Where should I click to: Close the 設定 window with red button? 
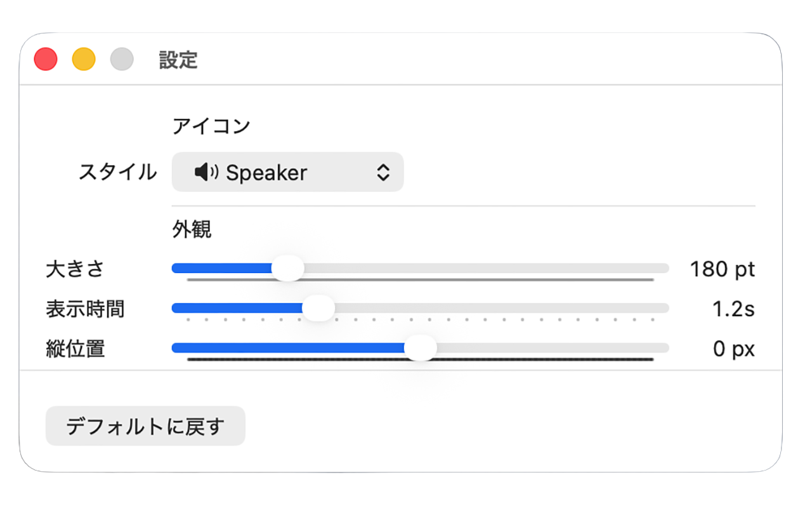[46, 60]
